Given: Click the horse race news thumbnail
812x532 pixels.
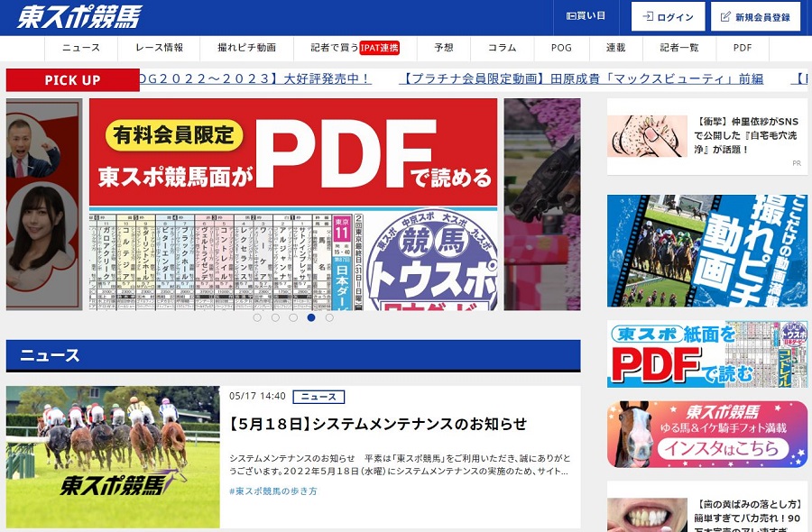Looking at the screenshot, I should point(113,457).
